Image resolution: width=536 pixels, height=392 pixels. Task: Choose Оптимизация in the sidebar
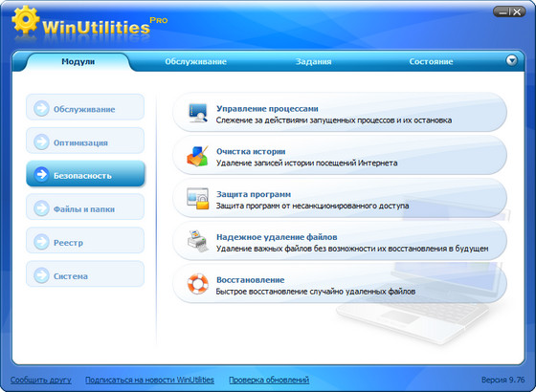(x=85, y=141)
